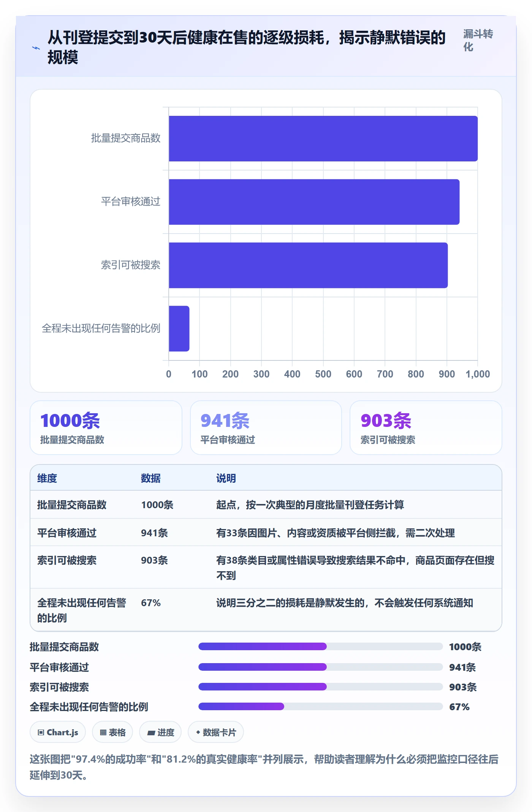Click the short 全程未出现任何告警的比例 chart bar
Screen dimensions: 532x812
179,329
